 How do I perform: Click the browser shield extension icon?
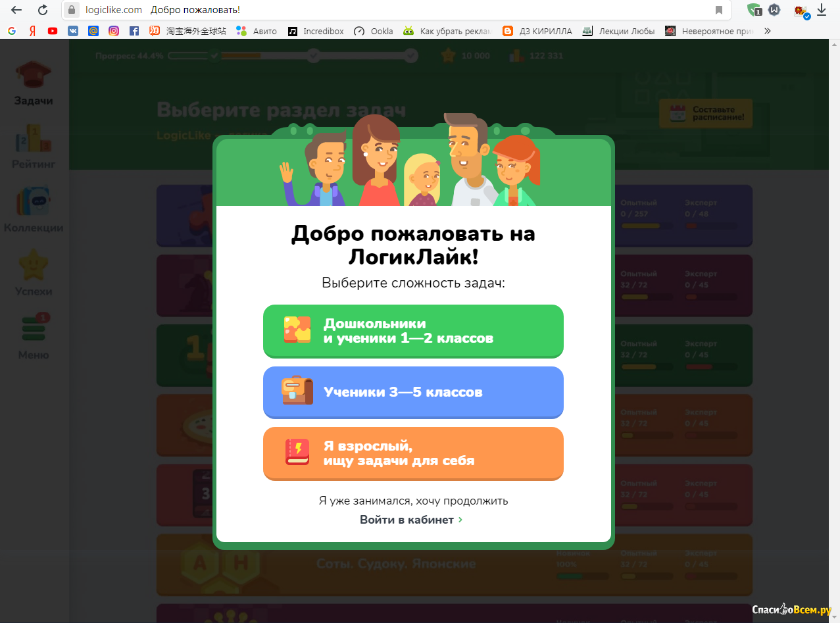(754, 10)
